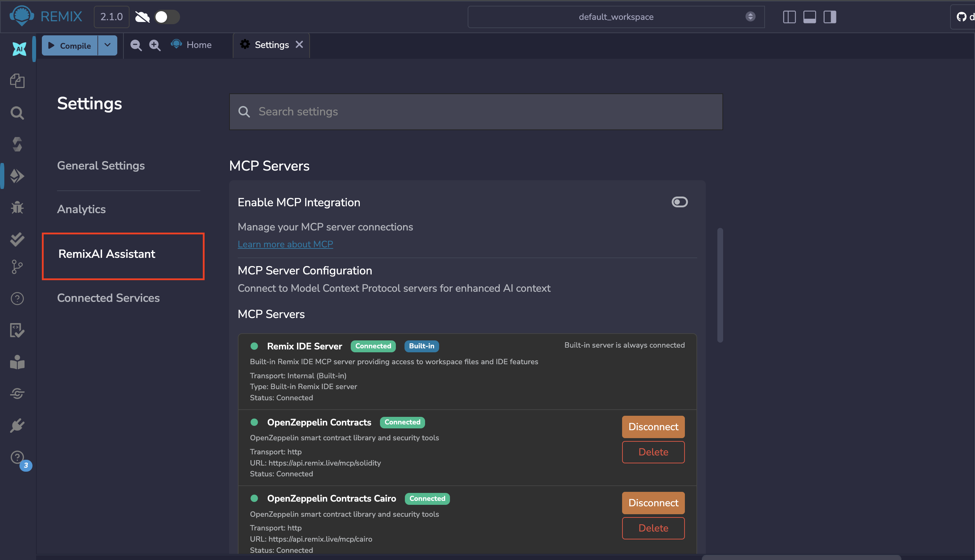The height and width of the screenshot is (560, 975).
Task: Click the settings panel vertical scrollbar
Action: pos(720,285)
